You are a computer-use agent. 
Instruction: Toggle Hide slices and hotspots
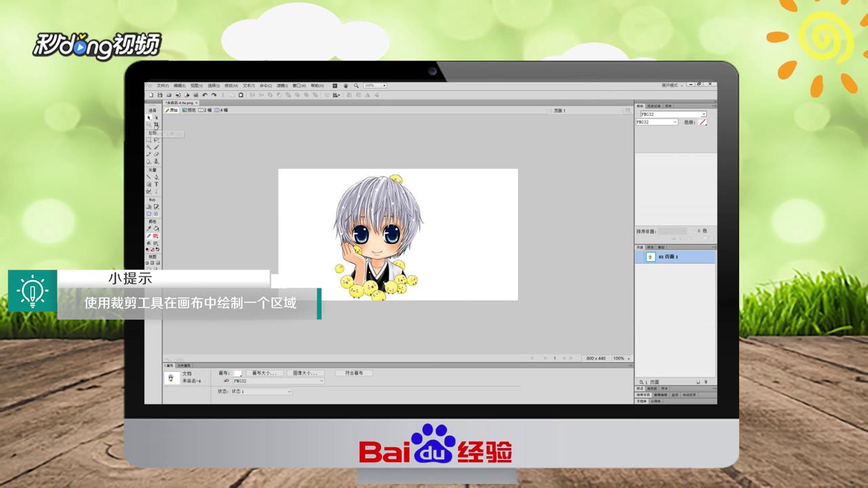tap(149, 213)
